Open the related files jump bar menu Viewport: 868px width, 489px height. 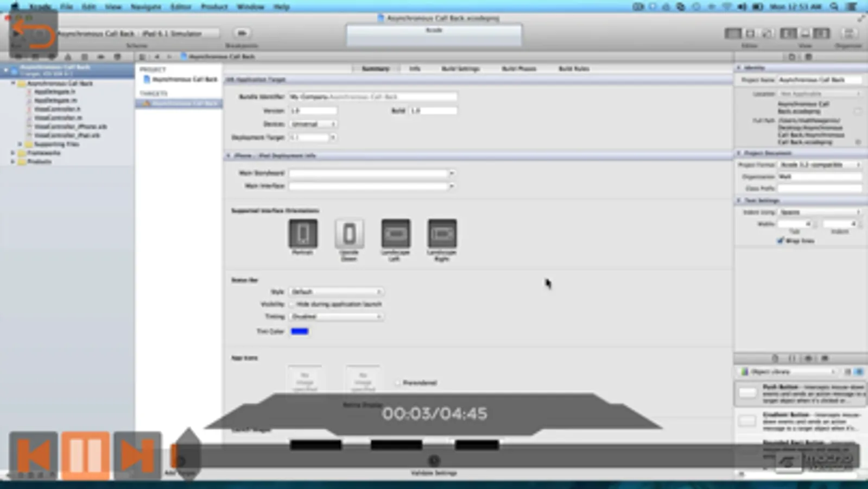[x=142, y=57]
